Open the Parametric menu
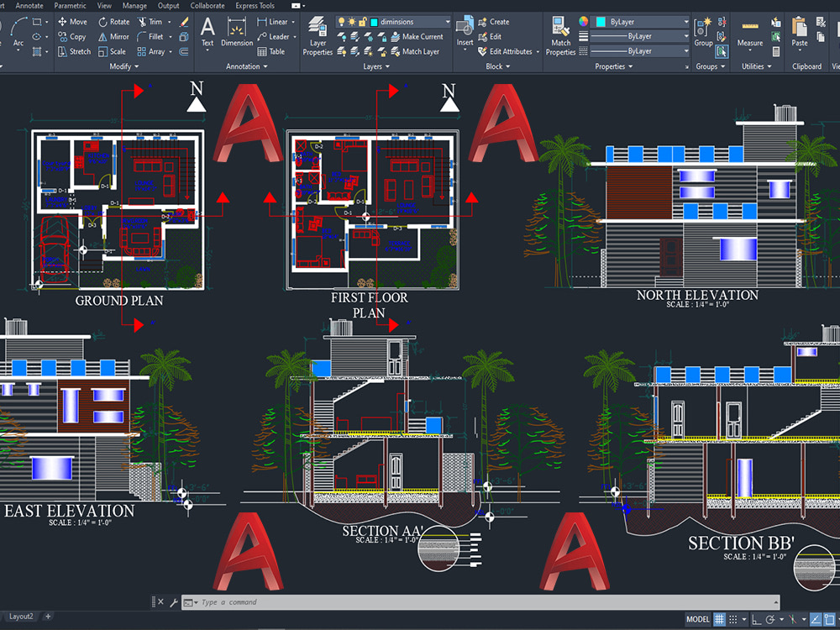Image resolution: width=840 pixels, height=630 pixels. [x=70, y=5]
